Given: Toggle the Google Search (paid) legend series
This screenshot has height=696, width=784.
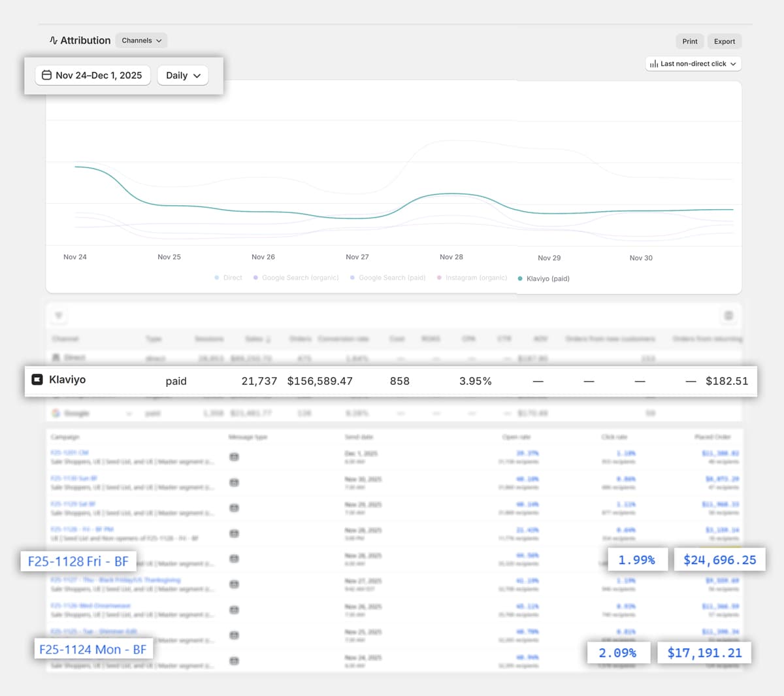Looking at the screenshot, I should tap(388, 278).
